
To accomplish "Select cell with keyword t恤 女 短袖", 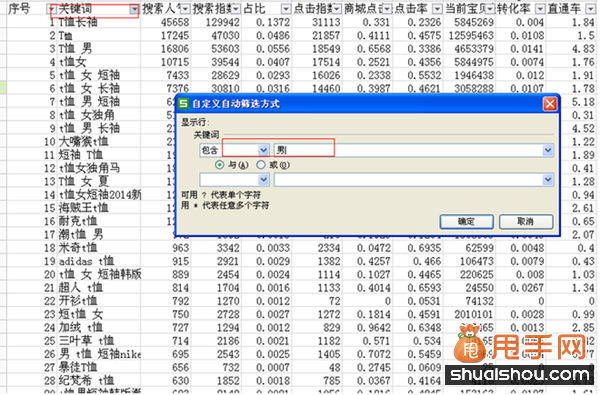I will click(99, 75).
